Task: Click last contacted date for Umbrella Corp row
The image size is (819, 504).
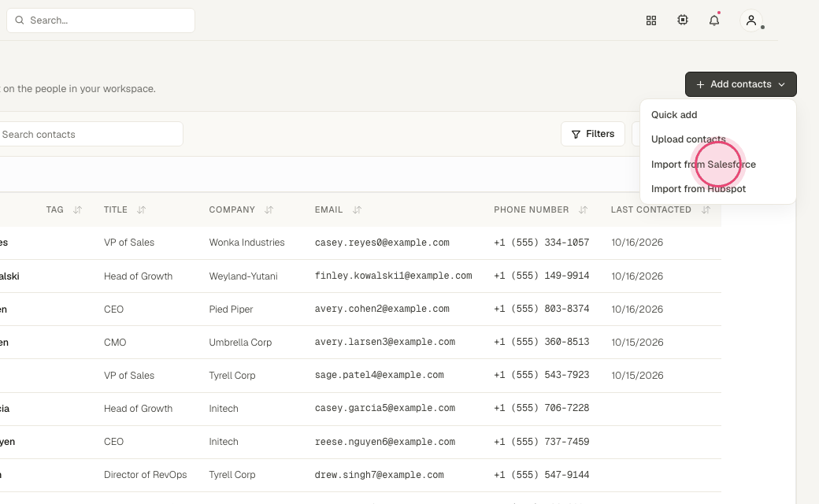Action: coord(637,343)
